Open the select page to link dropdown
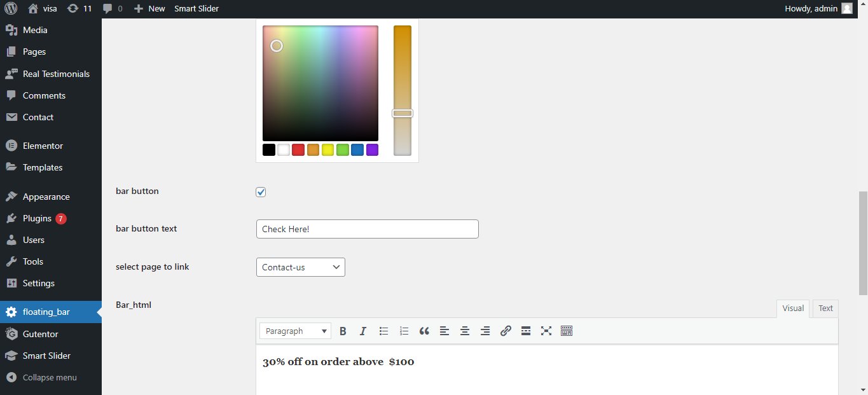This screenshot has width=868, height=395. pyautogui.click(x=301, y=267)
